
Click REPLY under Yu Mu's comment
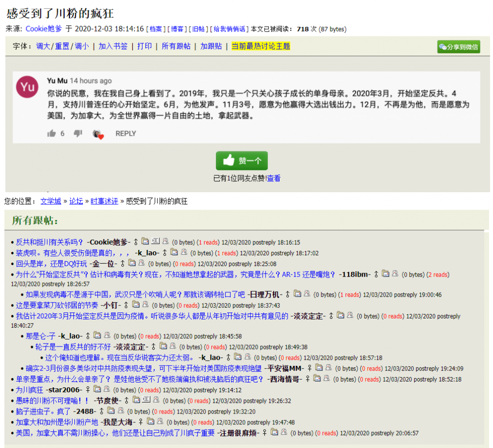(x=126, y=134)
